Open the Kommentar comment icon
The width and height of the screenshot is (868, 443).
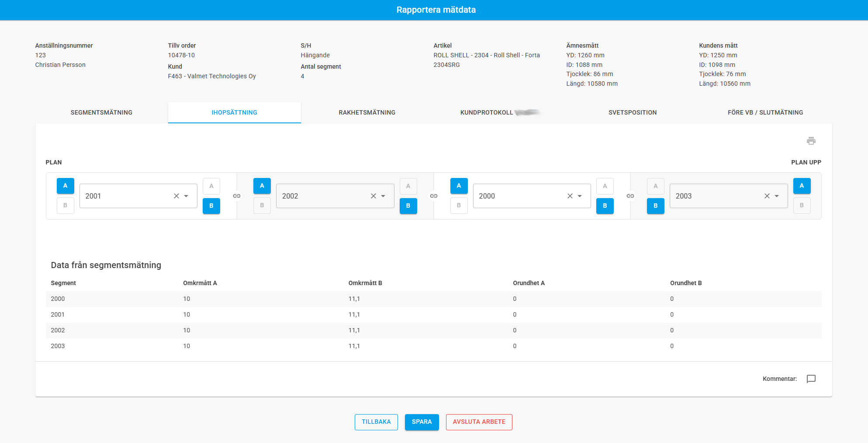[x=811, y=379]
